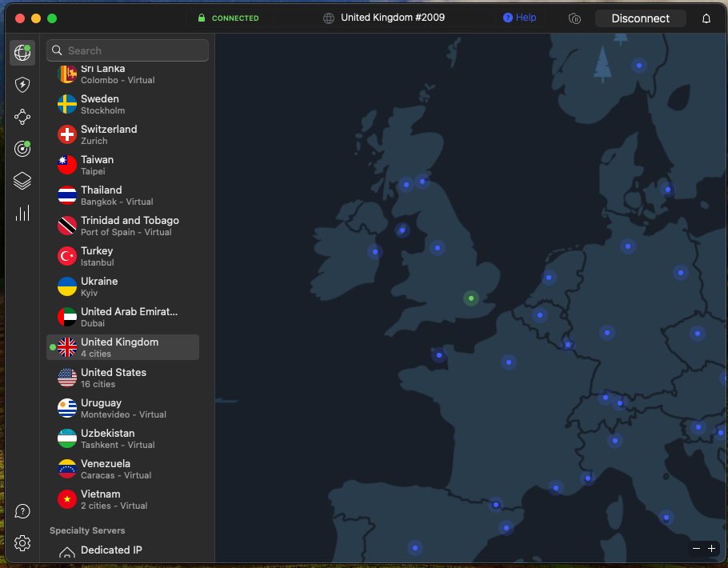Image resolution: width=728 pixels, height=568 pixels.
Task: Click Caracas - Virtual label
Action: pos(116,475)
